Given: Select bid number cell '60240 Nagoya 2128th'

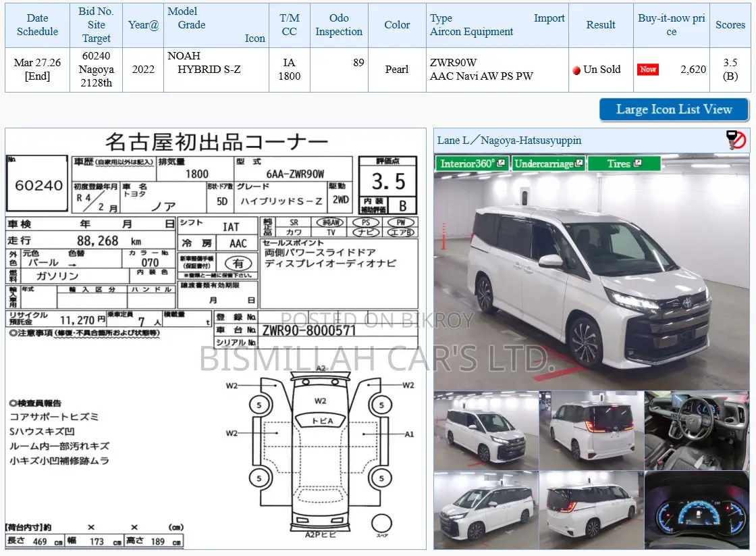Looking at the screenshot, I should [x=96, y=70].
